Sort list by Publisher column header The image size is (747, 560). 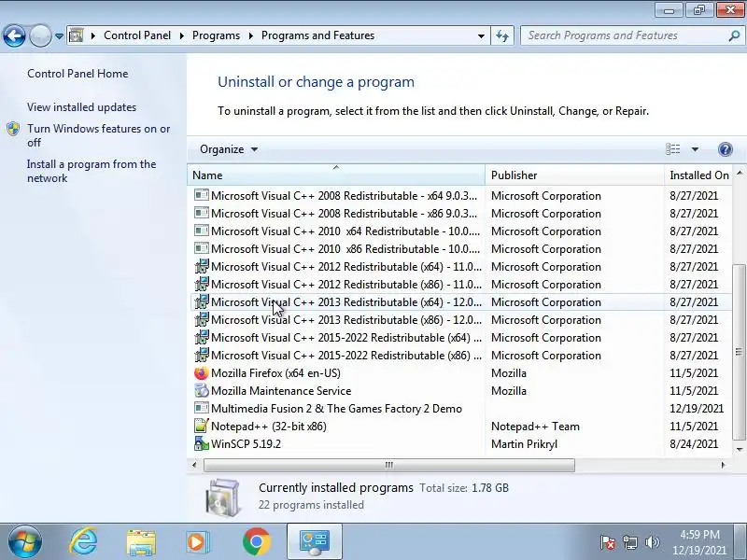[574, 175]
